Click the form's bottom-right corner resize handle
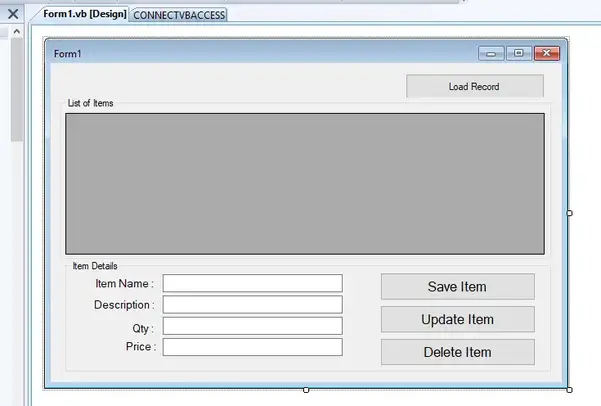Screen dimensions: 601x406 click(570, 389)
